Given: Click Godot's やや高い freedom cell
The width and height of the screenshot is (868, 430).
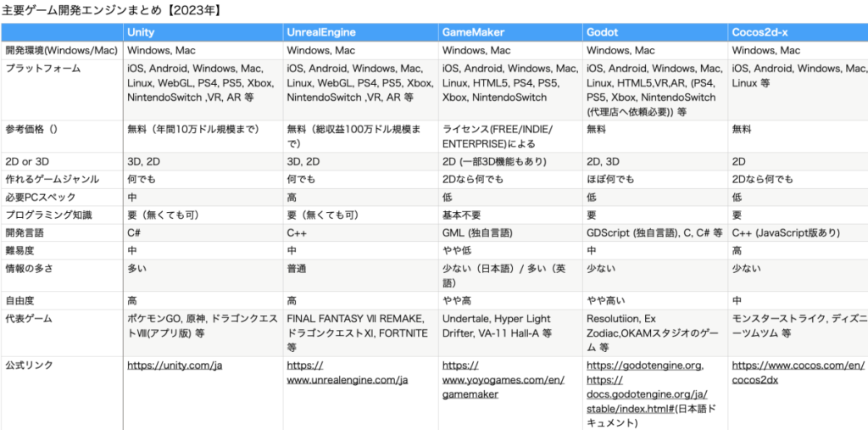Looking at the screenshot, I should pos(655,301).
